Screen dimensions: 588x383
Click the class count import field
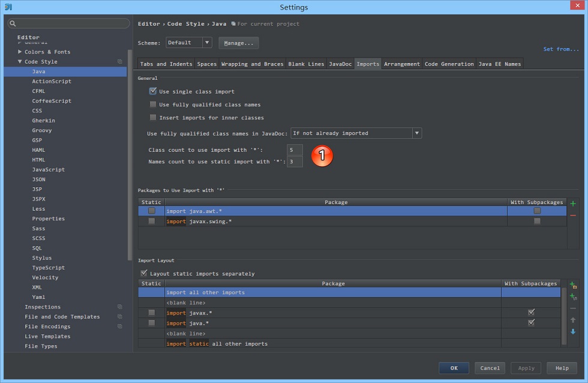coord(295,150)
